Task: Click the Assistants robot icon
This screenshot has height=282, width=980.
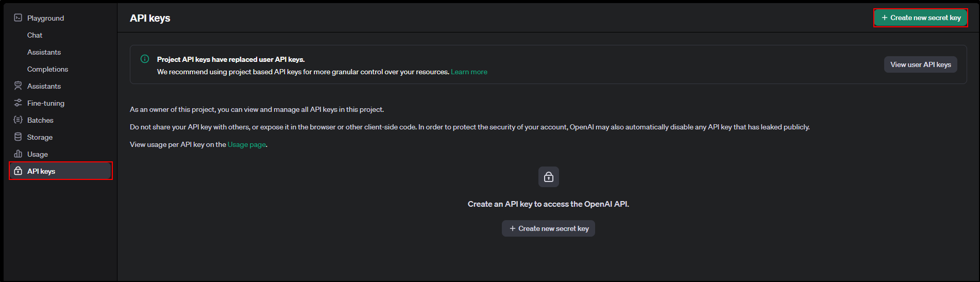Action: point(18,86)
